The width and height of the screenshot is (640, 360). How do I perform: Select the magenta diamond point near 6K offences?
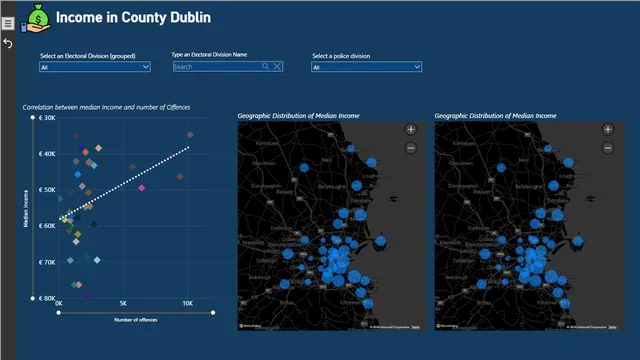142,188
